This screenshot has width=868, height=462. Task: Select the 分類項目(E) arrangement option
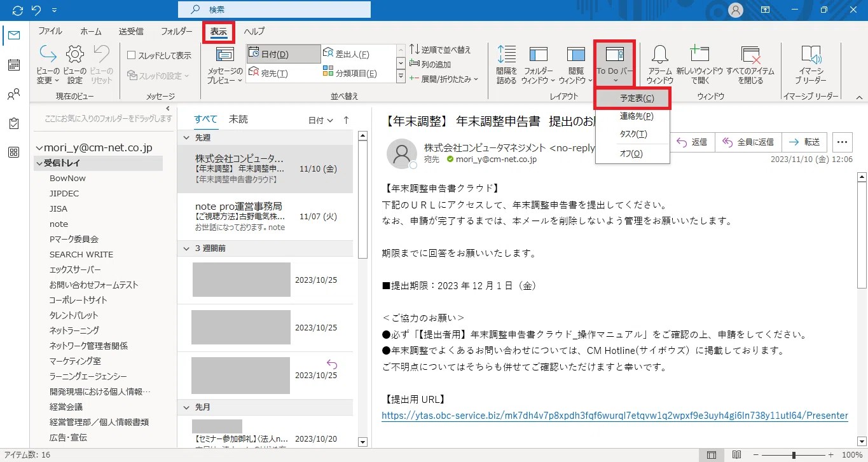357,73
